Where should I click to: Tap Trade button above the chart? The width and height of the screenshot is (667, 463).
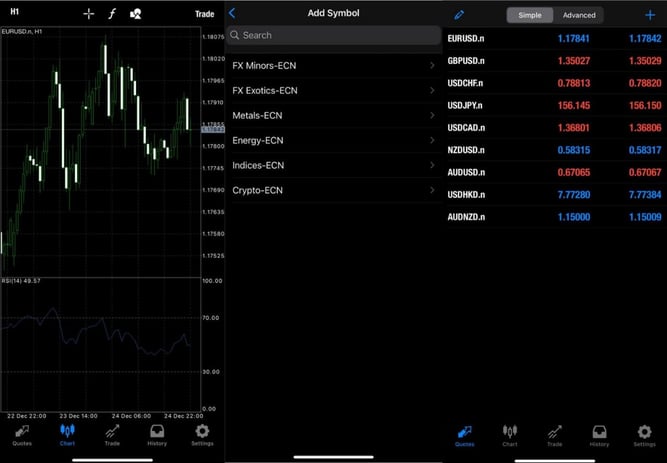pos(204,14)
